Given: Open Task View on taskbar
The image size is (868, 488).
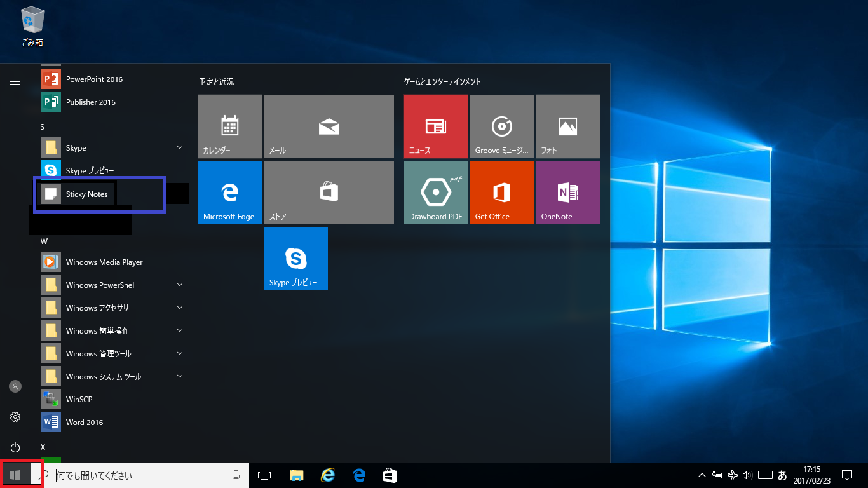Looking at the screenshot, I should tap(264, 475).
